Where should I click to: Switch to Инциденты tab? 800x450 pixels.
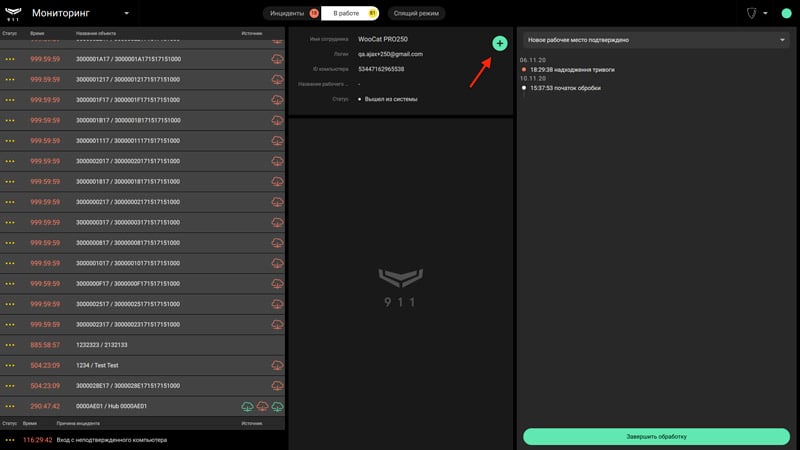pos(287,13)
